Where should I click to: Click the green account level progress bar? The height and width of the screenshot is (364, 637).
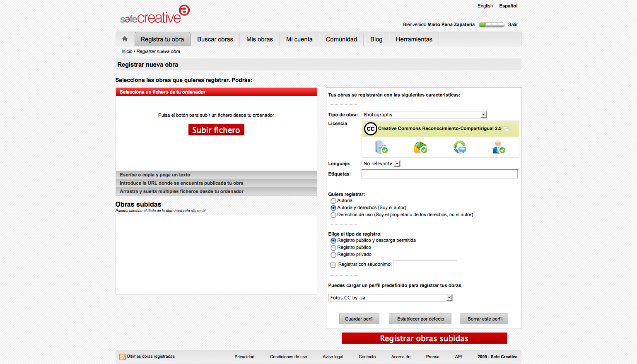491,25
